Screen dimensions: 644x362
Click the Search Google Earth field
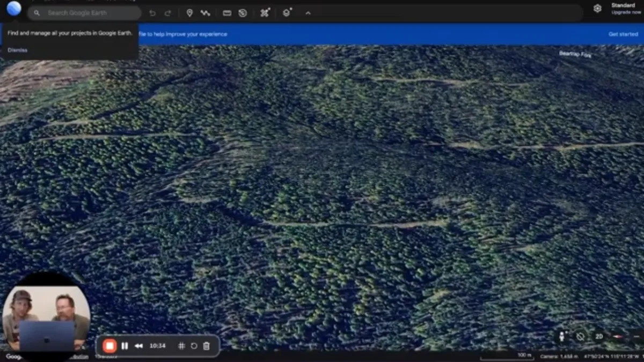click(86, 13)
